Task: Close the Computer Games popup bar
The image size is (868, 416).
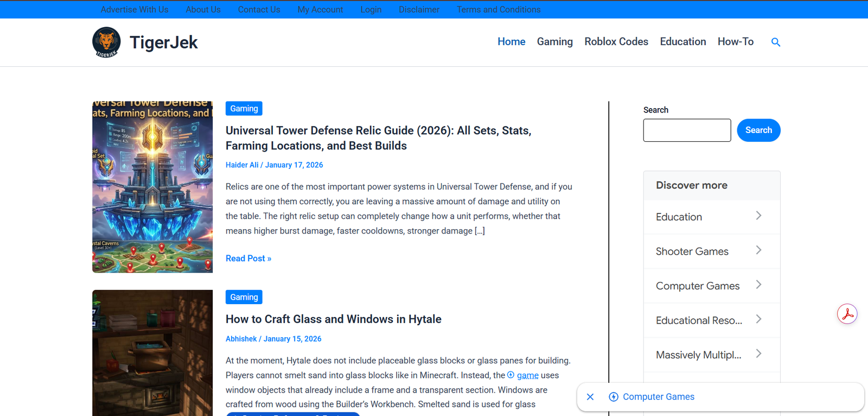Action: pos(590,397)
